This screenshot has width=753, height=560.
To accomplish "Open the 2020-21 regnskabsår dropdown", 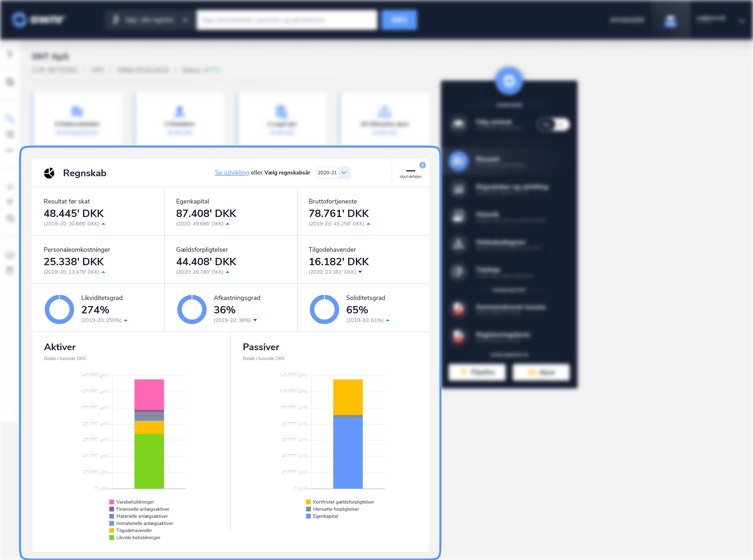I will [x=333, y=172].
